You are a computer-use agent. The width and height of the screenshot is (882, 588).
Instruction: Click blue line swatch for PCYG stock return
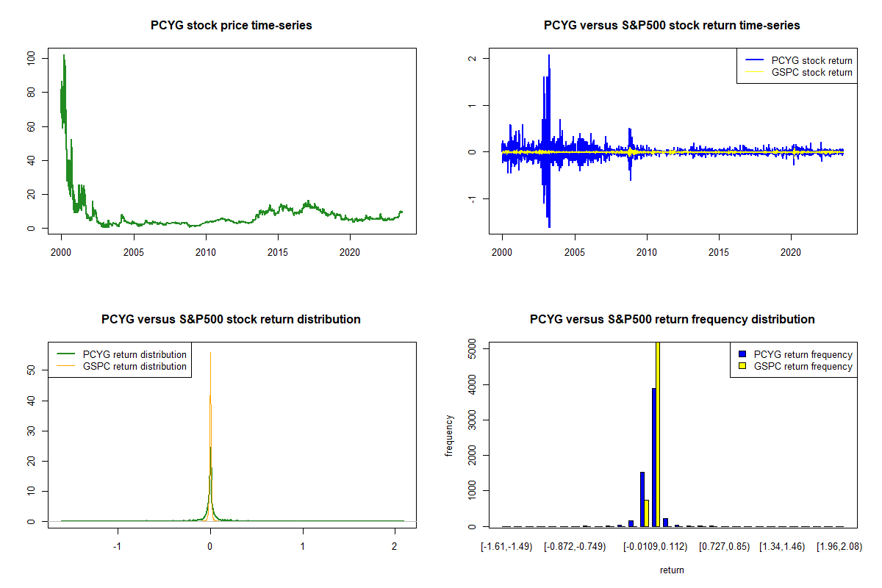pyautogui.click(x=753, y=60)
